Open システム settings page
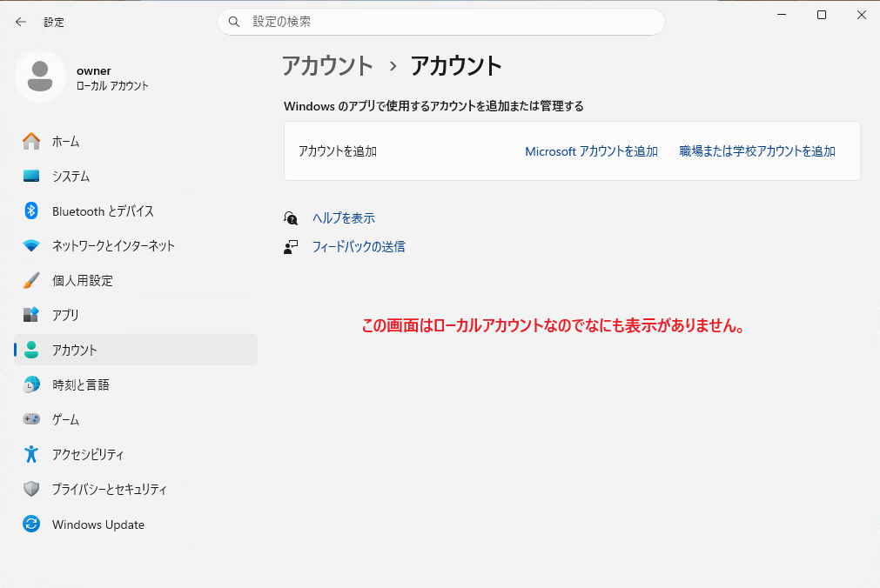 click(136, 177)
